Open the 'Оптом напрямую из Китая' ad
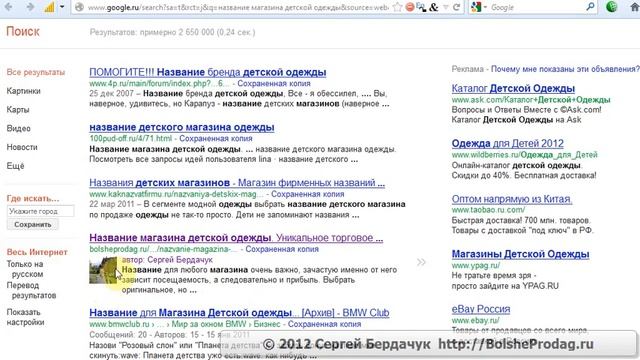The height and width of the screenshot is (360, 640). (512, 199)
